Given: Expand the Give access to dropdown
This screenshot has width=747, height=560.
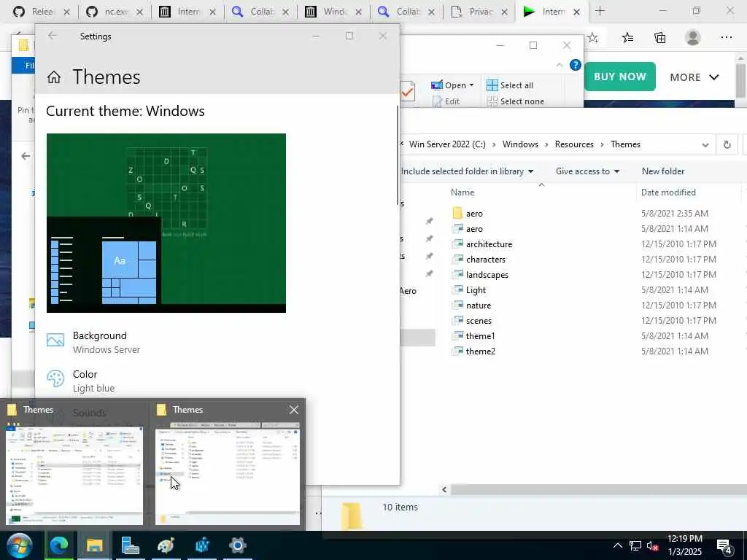Looking at the screenshot, I should tap(587, 171).
